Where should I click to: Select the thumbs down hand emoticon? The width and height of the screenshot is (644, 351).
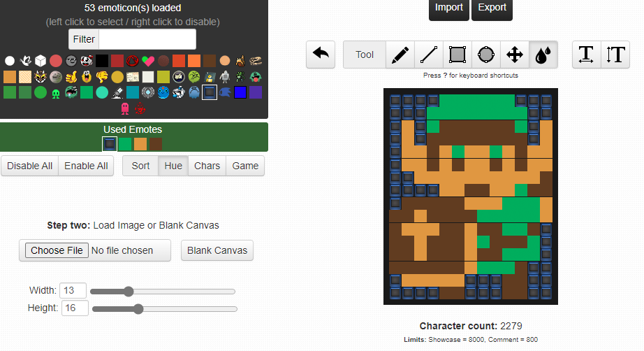[102, 77]
